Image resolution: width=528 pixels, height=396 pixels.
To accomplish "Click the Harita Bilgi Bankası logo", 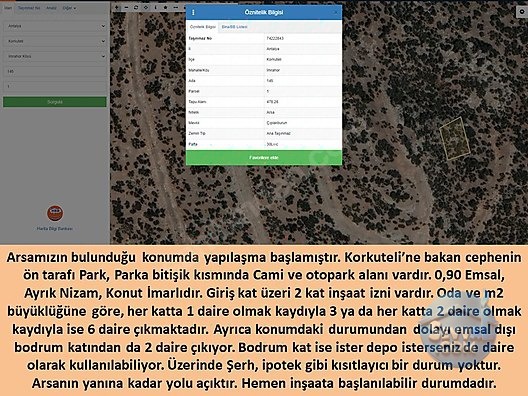I will point(55,213).
